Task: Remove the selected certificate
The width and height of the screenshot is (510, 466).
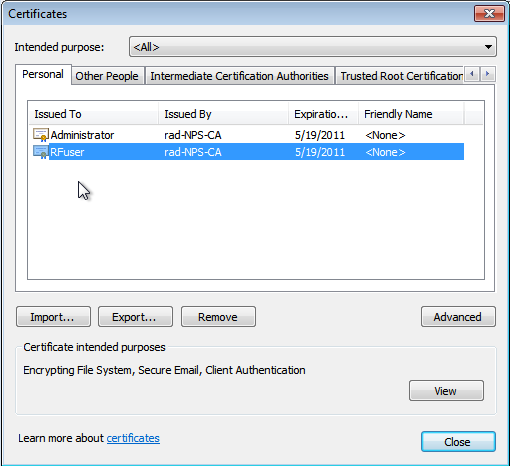Action: 218,317
